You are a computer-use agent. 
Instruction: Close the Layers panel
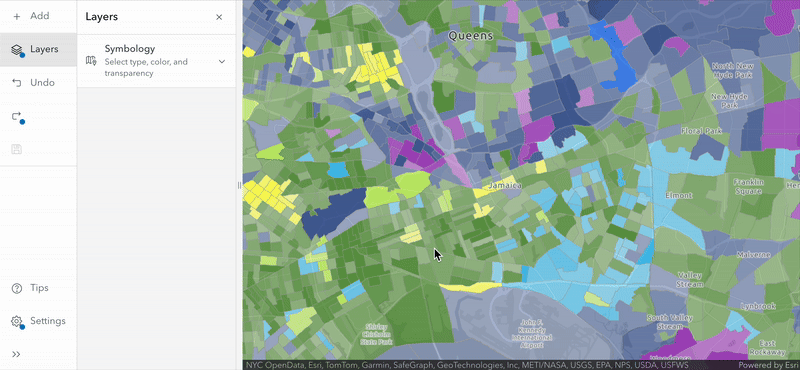219,17
